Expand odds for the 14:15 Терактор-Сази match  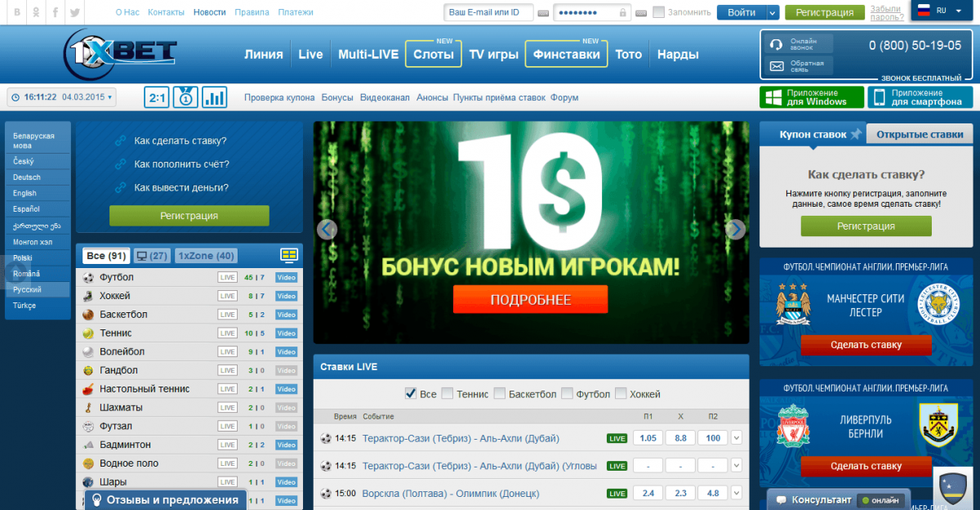(736, 438)
